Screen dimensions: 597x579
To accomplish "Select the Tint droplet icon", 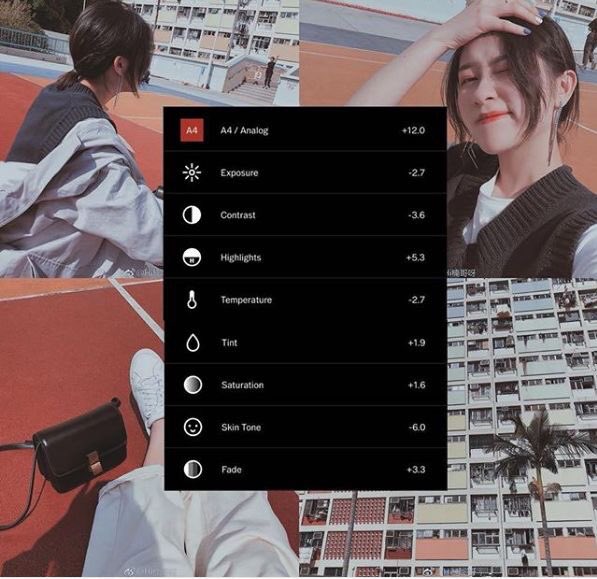I will [193, 342].
